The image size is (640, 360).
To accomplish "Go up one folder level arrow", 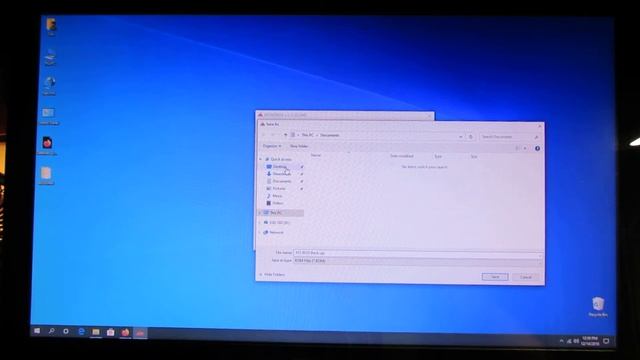I will click(285, 135).
